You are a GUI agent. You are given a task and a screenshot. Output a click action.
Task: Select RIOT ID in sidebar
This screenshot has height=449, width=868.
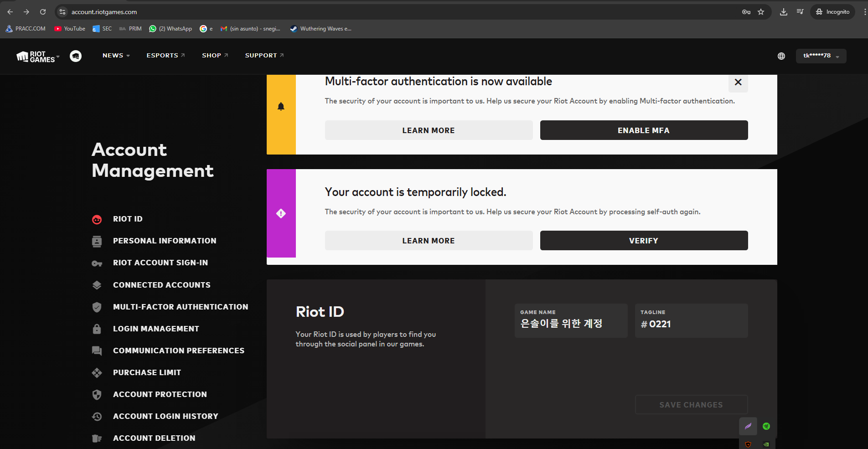pos(128,219)
